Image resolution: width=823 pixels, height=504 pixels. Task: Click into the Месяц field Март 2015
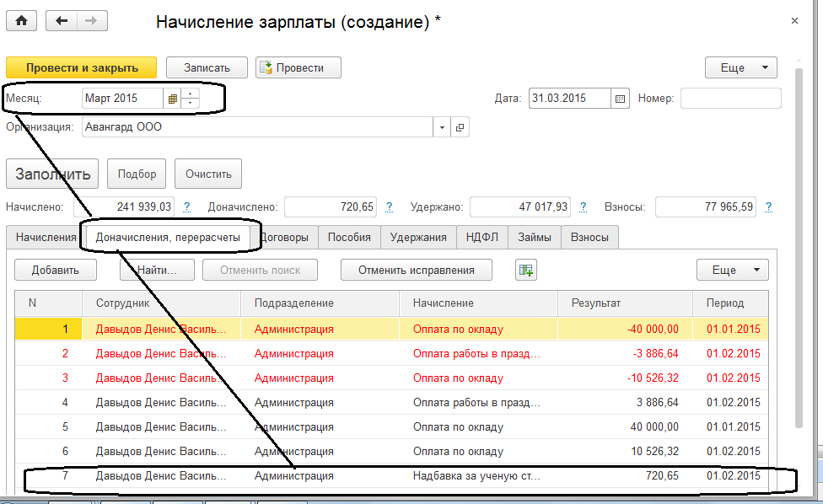pos(122,99)
